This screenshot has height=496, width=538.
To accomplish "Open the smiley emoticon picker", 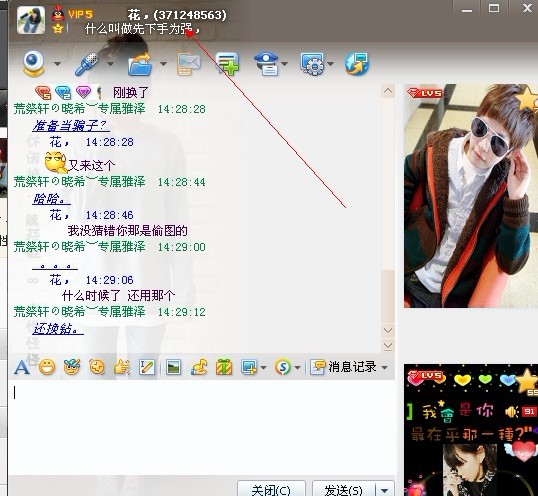I will pyautogui.click(x=47, y=367).
